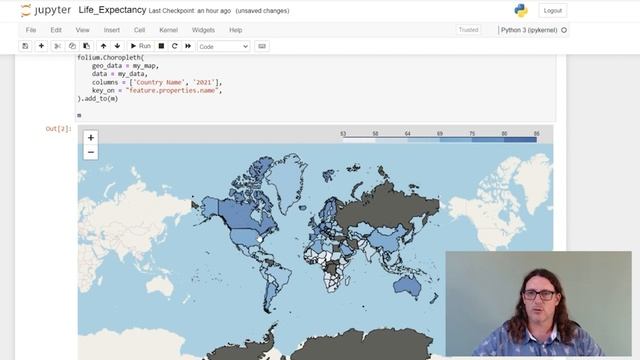The width and height of the screenshot is (640, 360).
Task: Click Australia on the choropleth map
Action: [407, 285]
